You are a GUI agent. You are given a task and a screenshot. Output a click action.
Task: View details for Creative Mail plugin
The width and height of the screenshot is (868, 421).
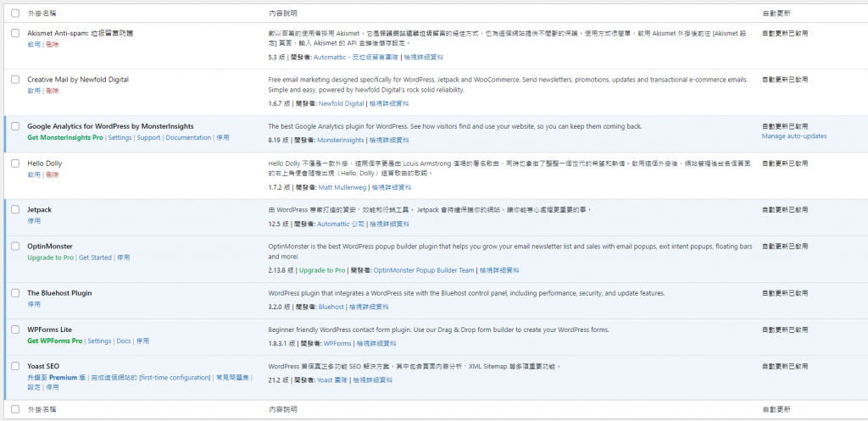(x=389, y=103)
